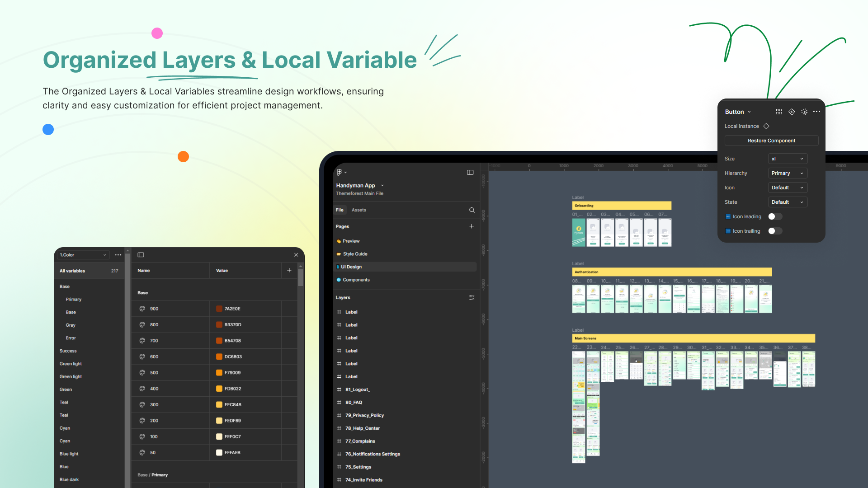Image resolution: width=868 pixels, height=488 pixels.
Task: Select the Green light variable group
Action: pos(71,364)
